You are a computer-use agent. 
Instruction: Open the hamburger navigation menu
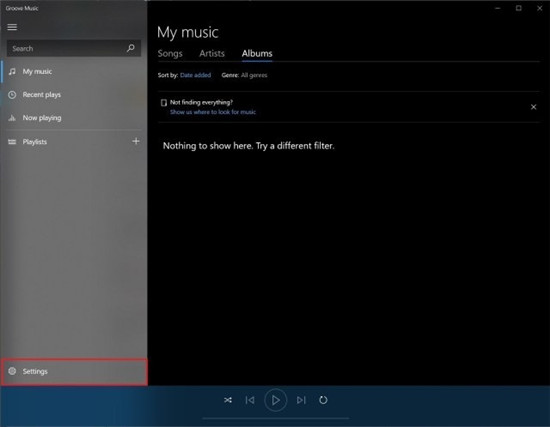click(x=12, y=27)
